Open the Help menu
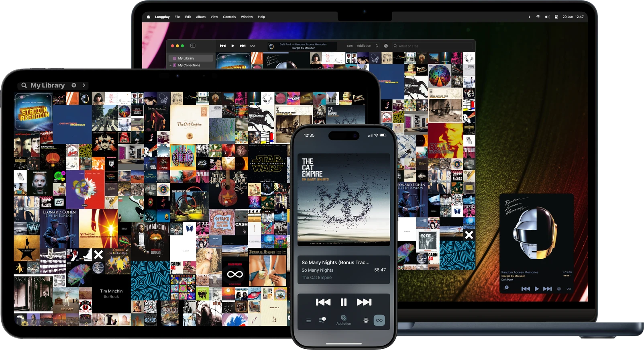 [261, 17]
